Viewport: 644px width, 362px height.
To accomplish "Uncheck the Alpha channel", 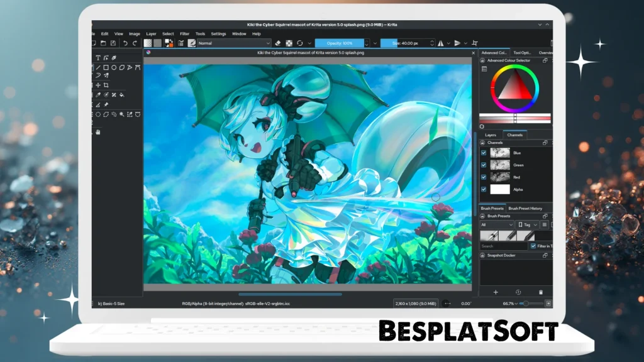I will point(483,190).
